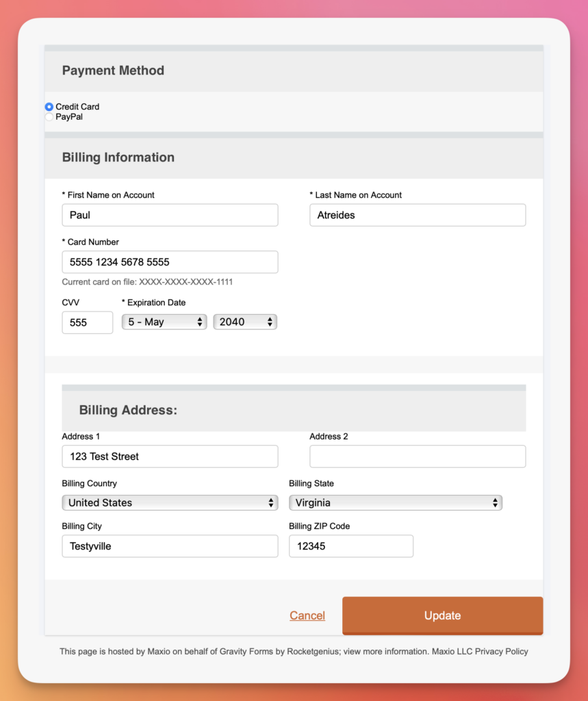Click the Payment Method section header

(113, 71)
